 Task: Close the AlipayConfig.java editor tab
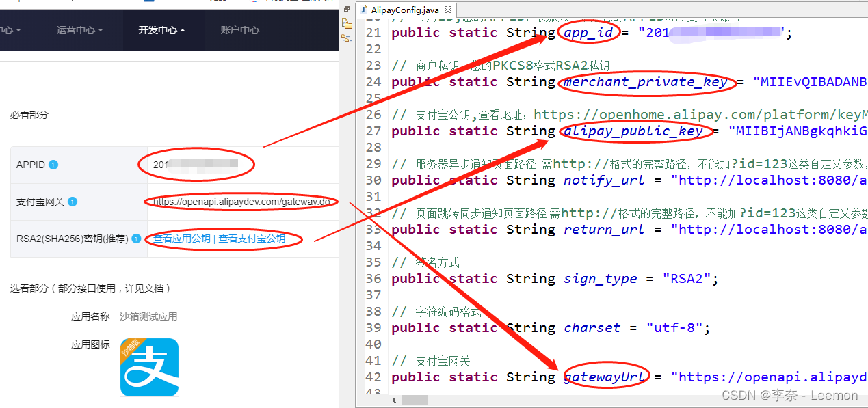click(447, 10)
